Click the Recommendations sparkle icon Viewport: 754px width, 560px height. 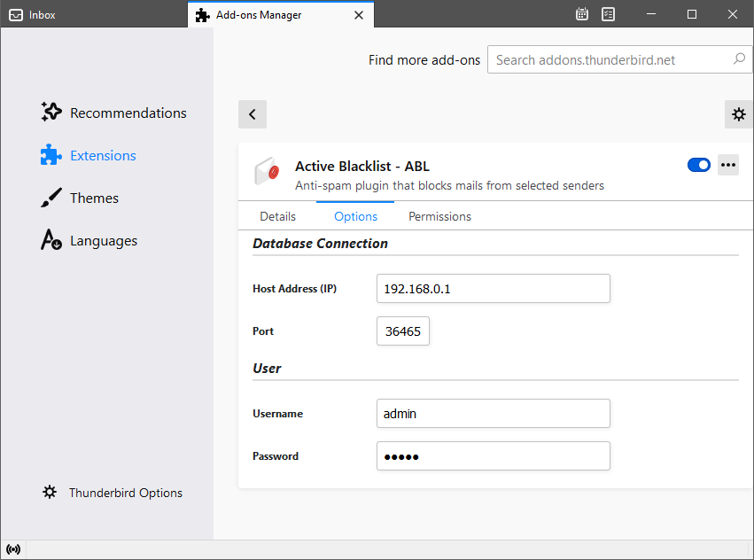51,112
